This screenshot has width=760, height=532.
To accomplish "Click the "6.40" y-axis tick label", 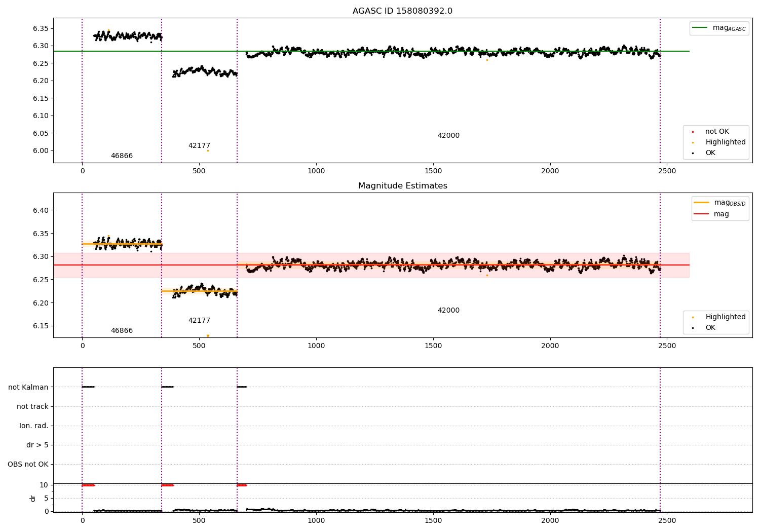I will pos(41,211).
